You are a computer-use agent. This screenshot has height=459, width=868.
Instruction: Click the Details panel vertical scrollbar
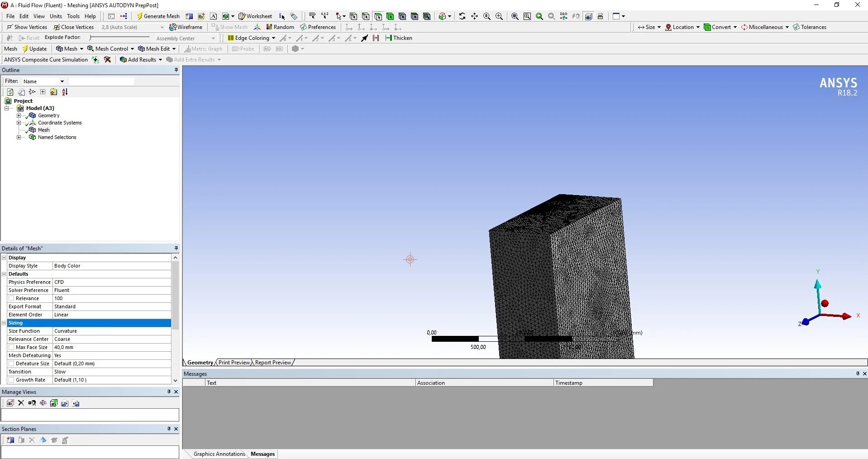[175, 294]
